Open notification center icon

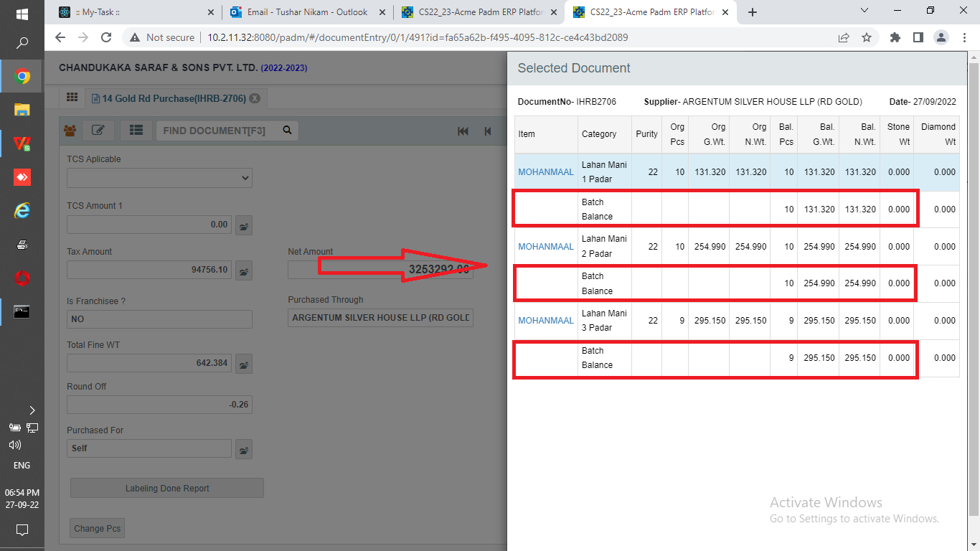(22, 530)
